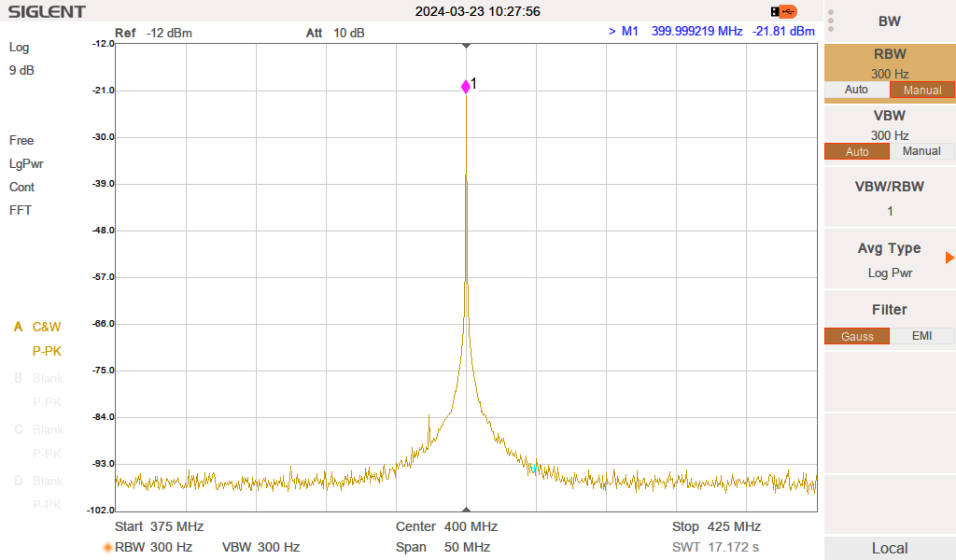This screenshot has height=560, width=956.
Task: Click the center frequency triangle atop the graph
Action: click(467, 46)
